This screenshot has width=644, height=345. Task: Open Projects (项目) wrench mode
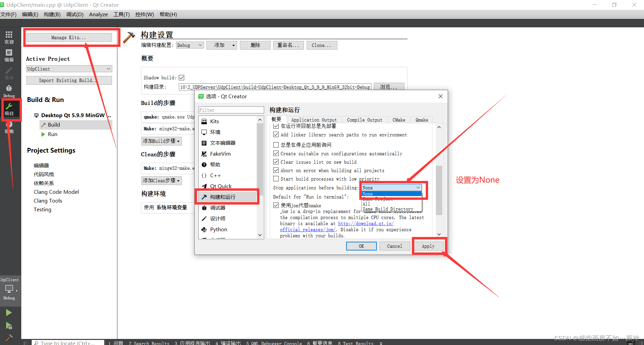tap(9, 109)
